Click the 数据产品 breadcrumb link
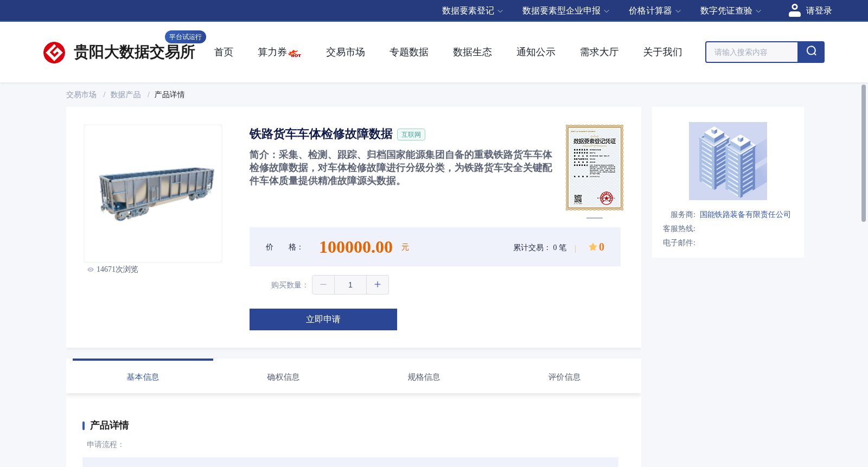 click(126, 95)
